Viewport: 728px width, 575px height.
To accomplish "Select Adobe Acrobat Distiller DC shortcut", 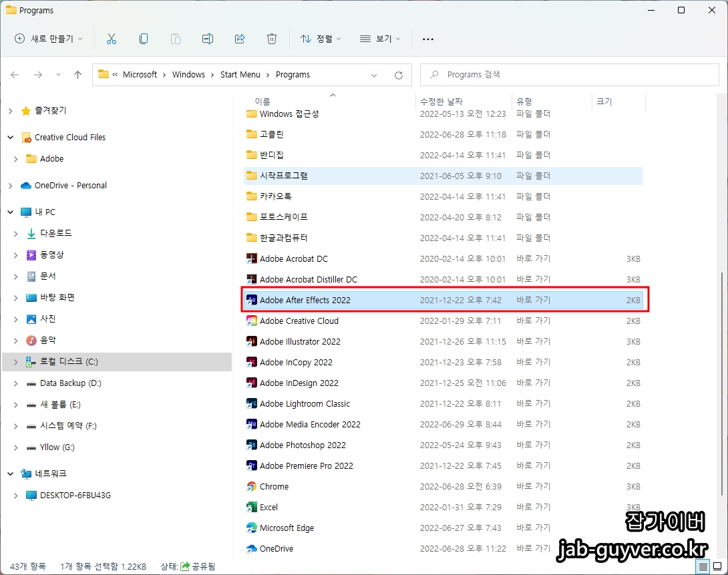I will pyautogui.click(x=309, y=280).
